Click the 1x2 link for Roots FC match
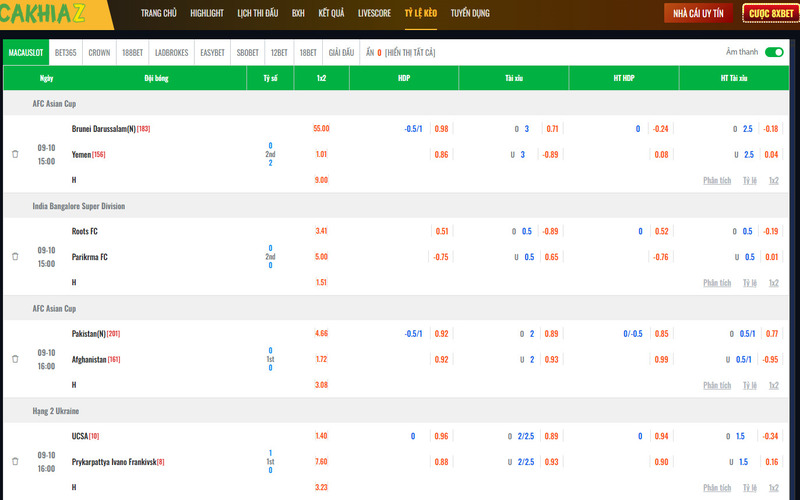The width and height of the screenshot is (800, 500). click(x=773, y=282)
